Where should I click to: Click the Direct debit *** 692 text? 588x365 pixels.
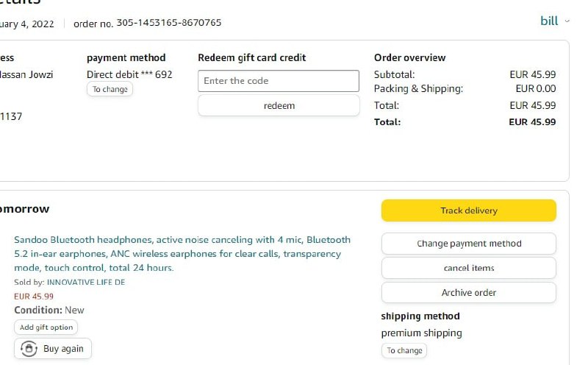pyautogui.click(x=129, y=74)
